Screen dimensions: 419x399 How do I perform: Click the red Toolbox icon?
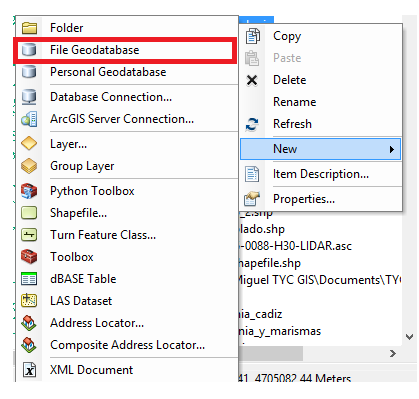pyautogui.click(x=29, y=257)
